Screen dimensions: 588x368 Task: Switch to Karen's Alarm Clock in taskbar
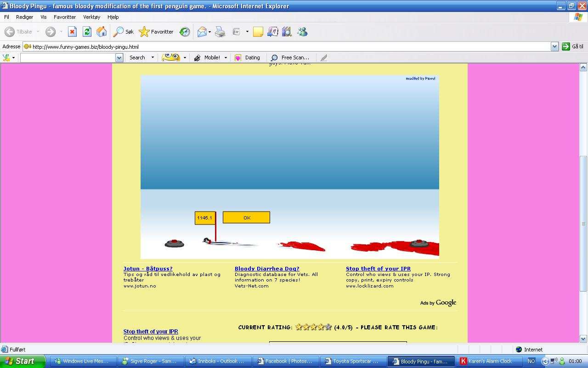pyautogui.click(x=490, y=361)
